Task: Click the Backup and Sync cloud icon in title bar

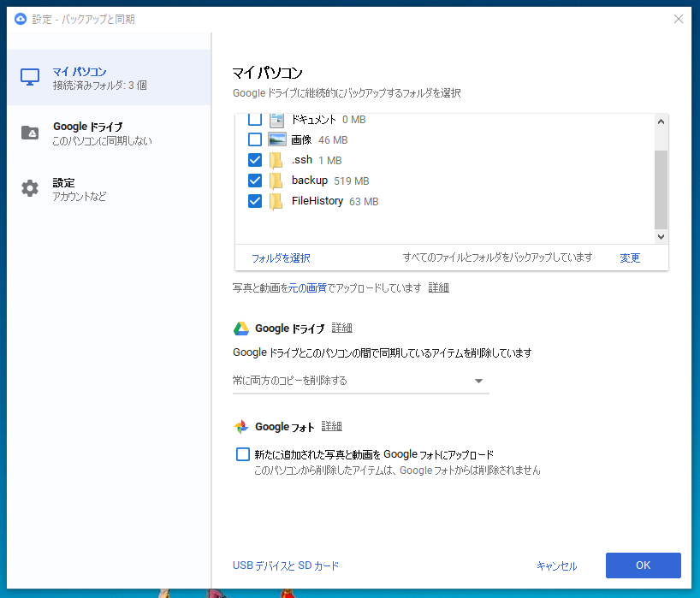Action: (x=21, y=19)
